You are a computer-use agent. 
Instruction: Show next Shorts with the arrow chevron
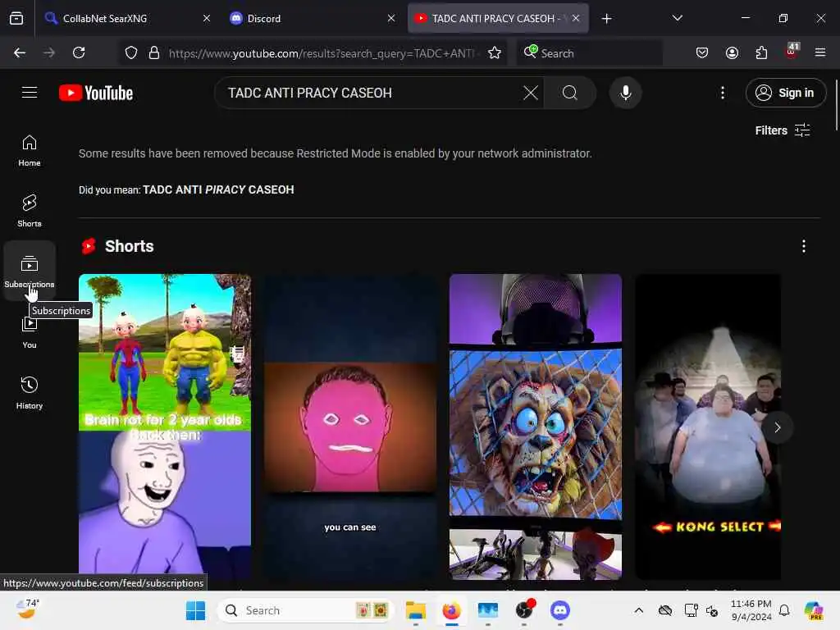(x=778, y=427)
